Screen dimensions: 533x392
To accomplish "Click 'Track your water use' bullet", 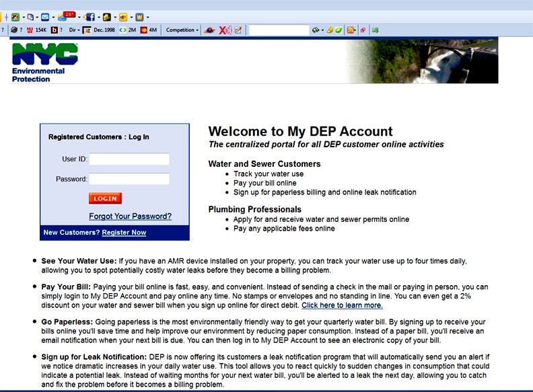I will pos(269,174).
